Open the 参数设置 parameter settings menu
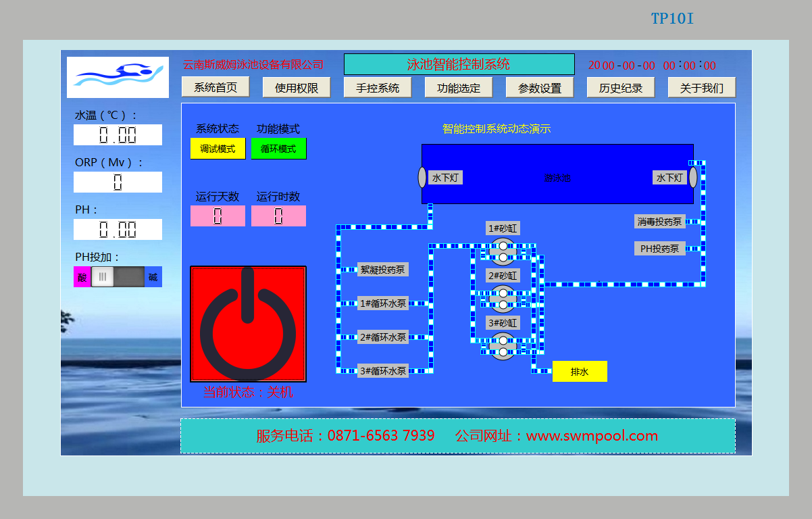Viewport: 812px width, 519px height. (540, 88)
